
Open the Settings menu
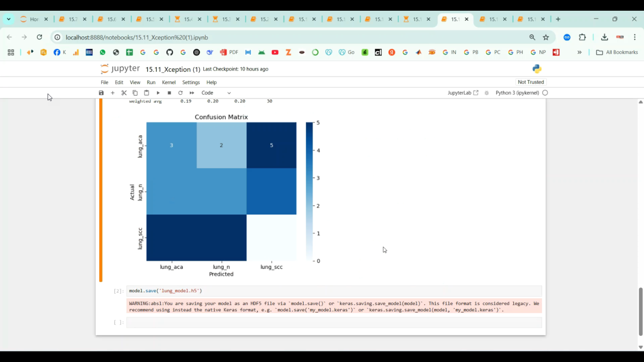tap(191, 82)
